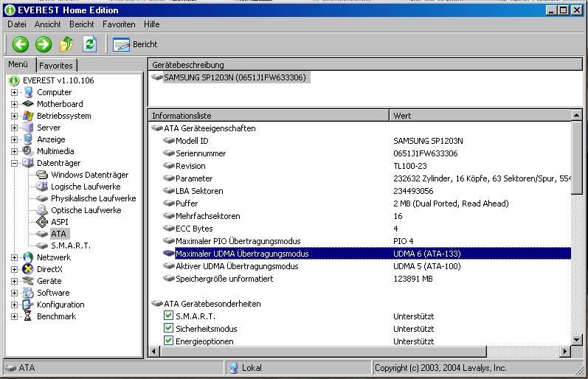
Task: Select the Geräte icon in the tree
Action: pos(28,281)
